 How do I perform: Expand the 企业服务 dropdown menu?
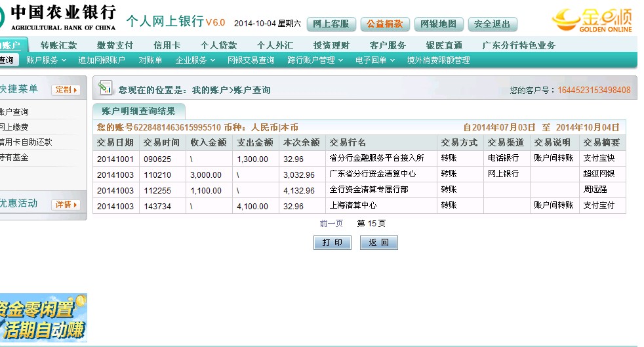[195, 60]
